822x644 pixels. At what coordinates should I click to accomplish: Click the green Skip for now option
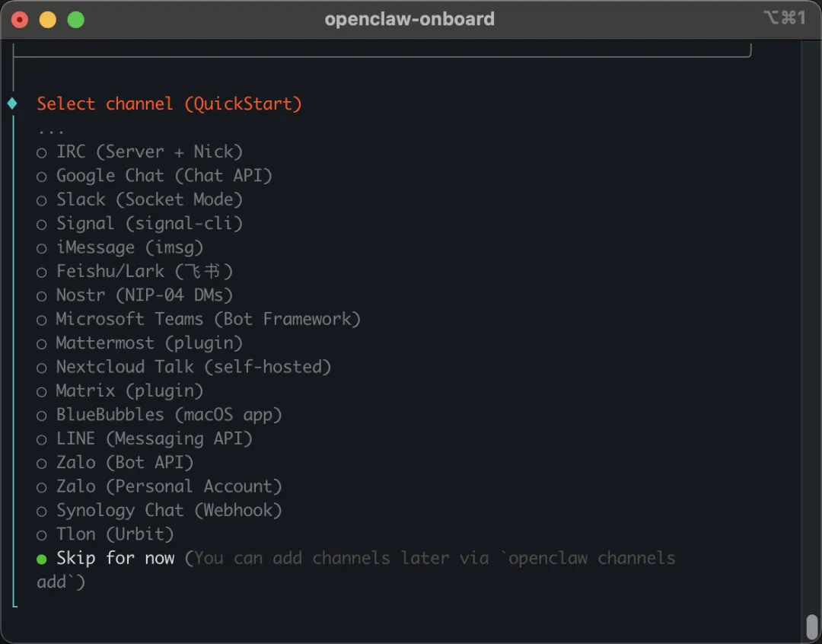coord(105,558)
